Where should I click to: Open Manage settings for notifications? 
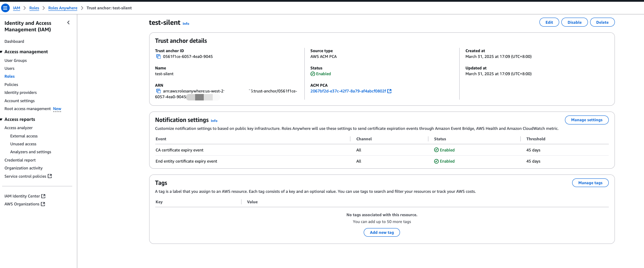(586, 120)
